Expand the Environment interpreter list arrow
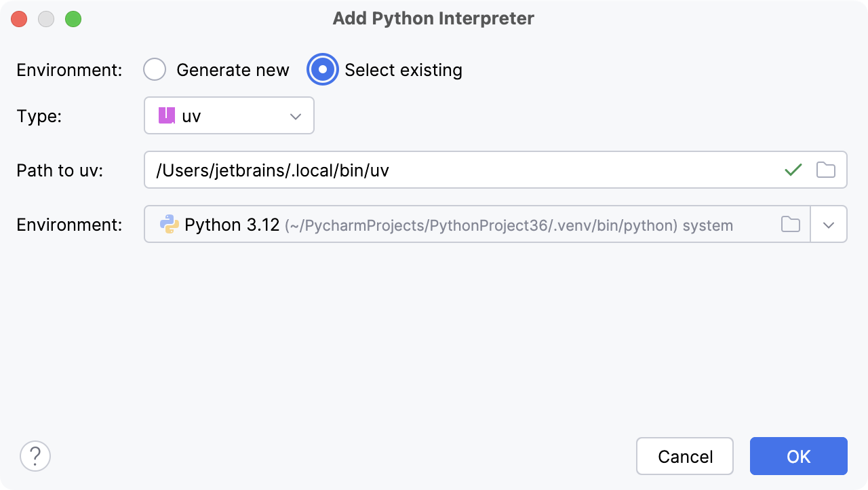Image resolution: width=868 pixels, height=490 pixels. [829, 225]
